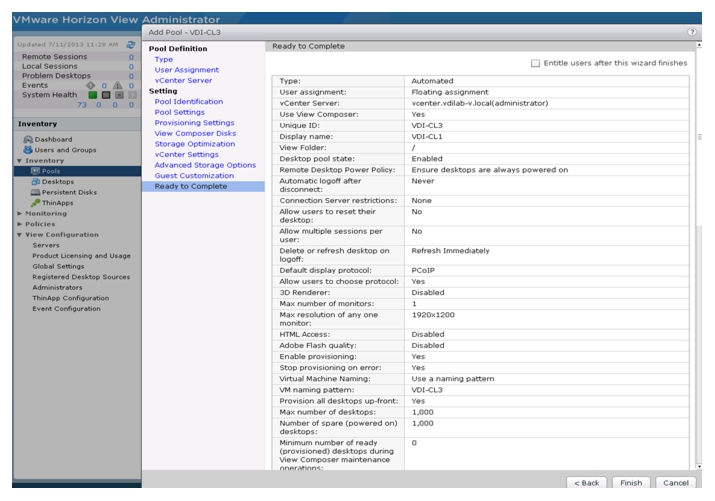Click the Dashboard icon in Inventory
Image resolution: width=715 pixels, height=501 pixels.
click(28, 139)
